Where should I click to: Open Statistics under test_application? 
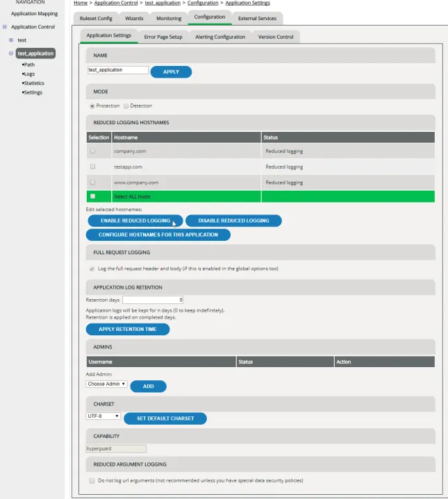click(34, 83)
